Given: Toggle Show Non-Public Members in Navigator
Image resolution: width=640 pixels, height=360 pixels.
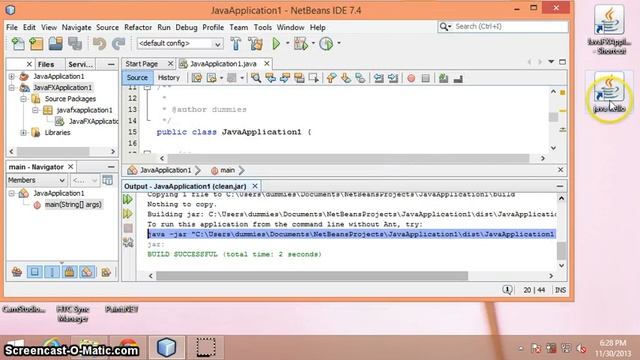Looking at the screenshot, I should point(69,272).
